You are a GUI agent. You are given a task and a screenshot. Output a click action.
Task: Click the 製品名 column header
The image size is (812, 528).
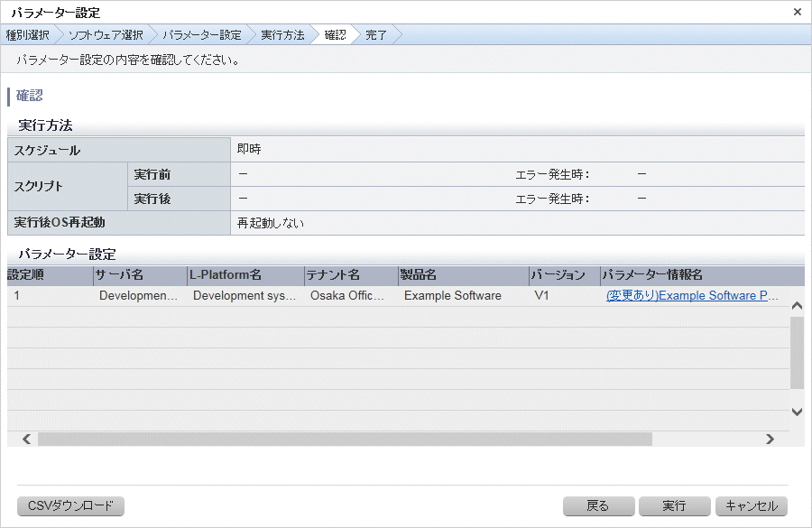coord(463,274)
